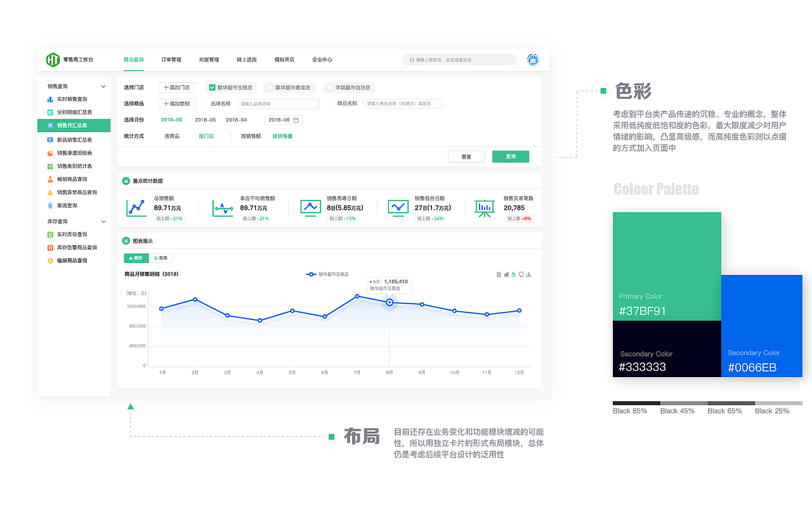Select month 2018-05 quick link
The height and width of the screenshot is (508, 812).
click(x=206, y=120)
